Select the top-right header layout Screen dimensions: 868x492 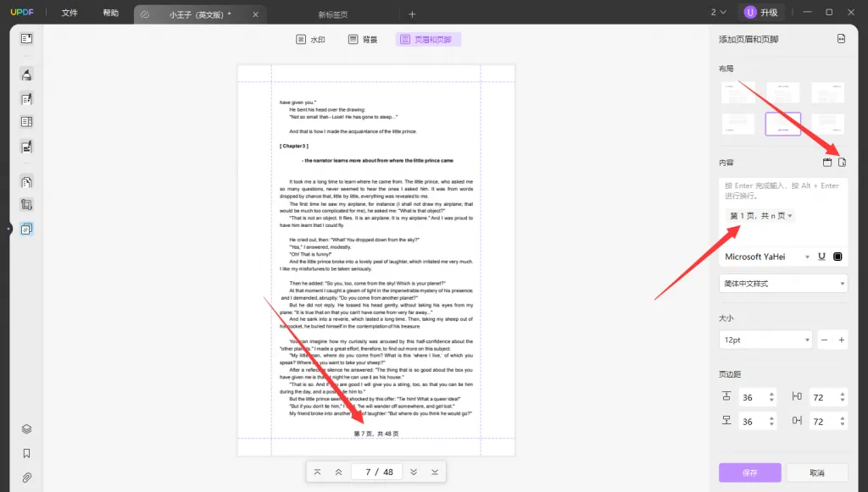(827, 92)
